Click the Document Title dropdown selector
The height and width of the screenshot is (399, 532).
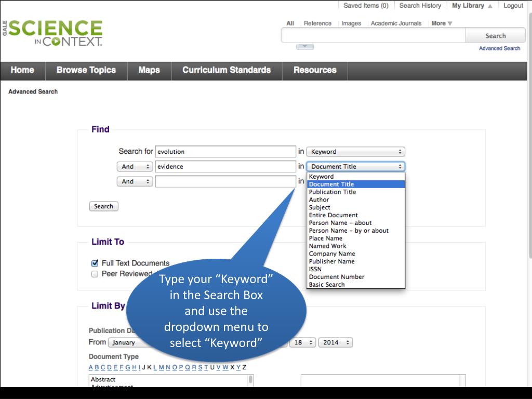pos(355,167)
